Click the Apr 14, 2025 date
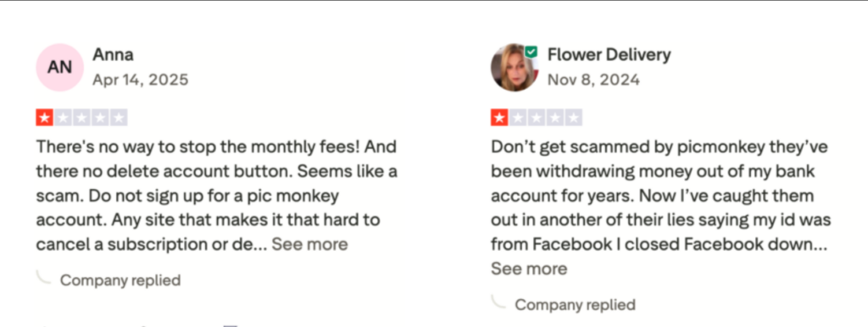This screenshot has width=868, height=327. click(x=141, y=80)
